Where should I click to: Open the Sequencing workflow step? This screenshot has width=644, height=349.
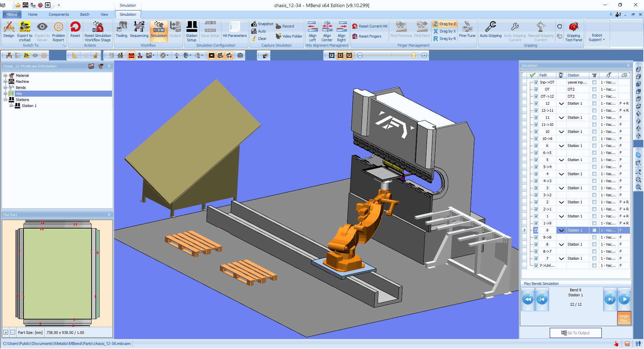pyautogui.click(x=139, y=31)
